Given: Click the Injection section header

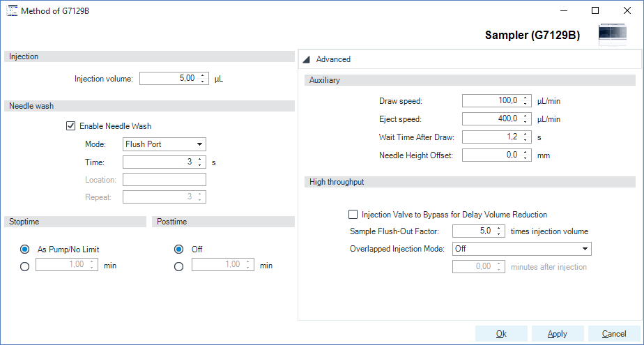Looking at the screenshot, I should (149, 56).
